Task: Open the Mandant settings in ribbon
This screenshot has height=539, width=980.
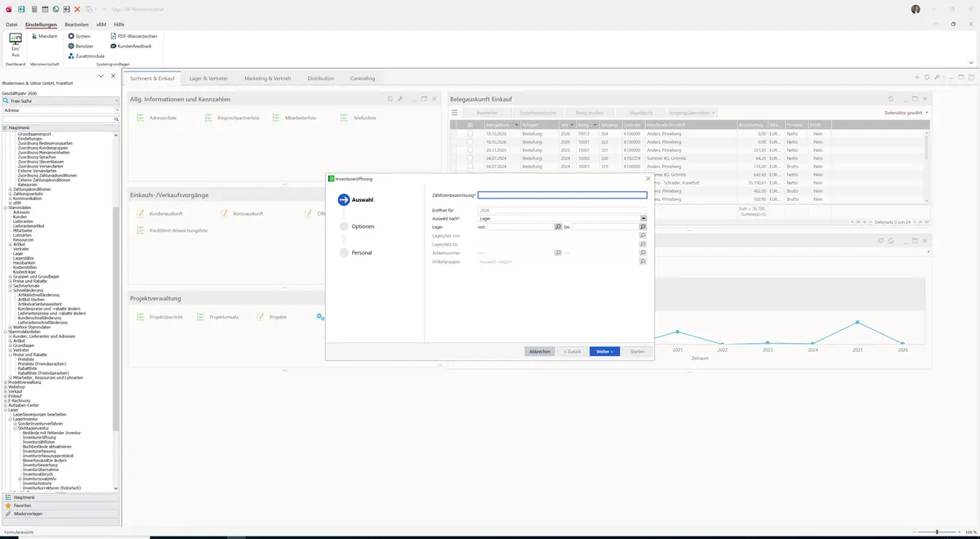Action: (43, 36)
